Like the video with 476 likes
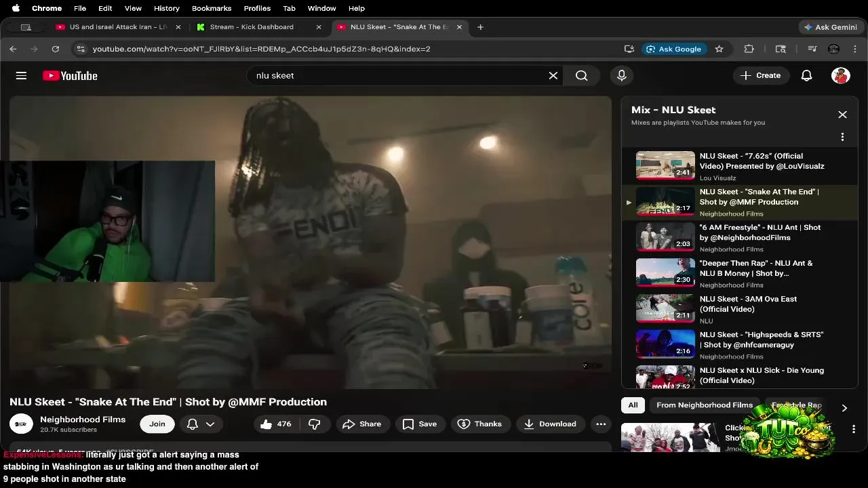Image resolution: width=868 pixels, height=488 pixels. [276, 424]
